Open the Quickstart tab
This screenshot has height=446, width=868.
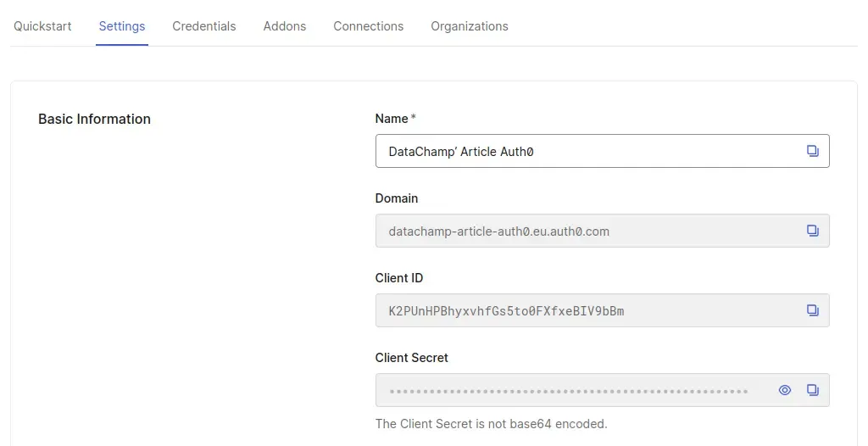pyautogui.click(x=42, y=26)
